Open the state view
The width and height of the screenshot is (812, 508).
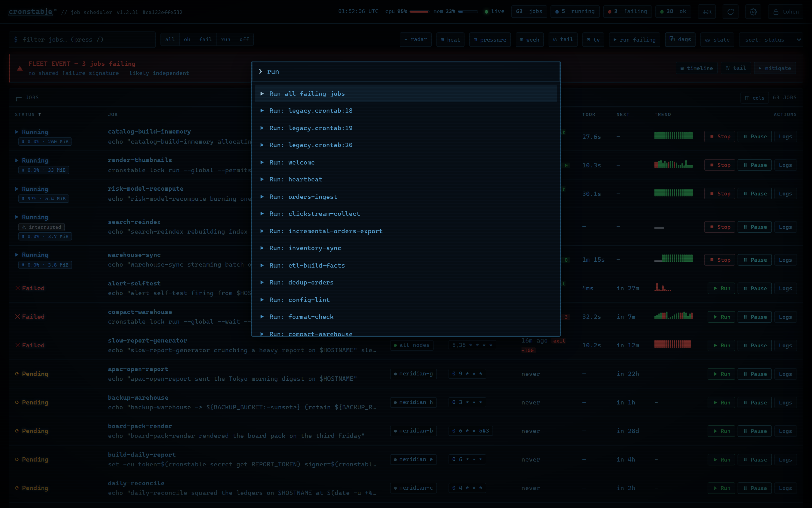[717, 40]
